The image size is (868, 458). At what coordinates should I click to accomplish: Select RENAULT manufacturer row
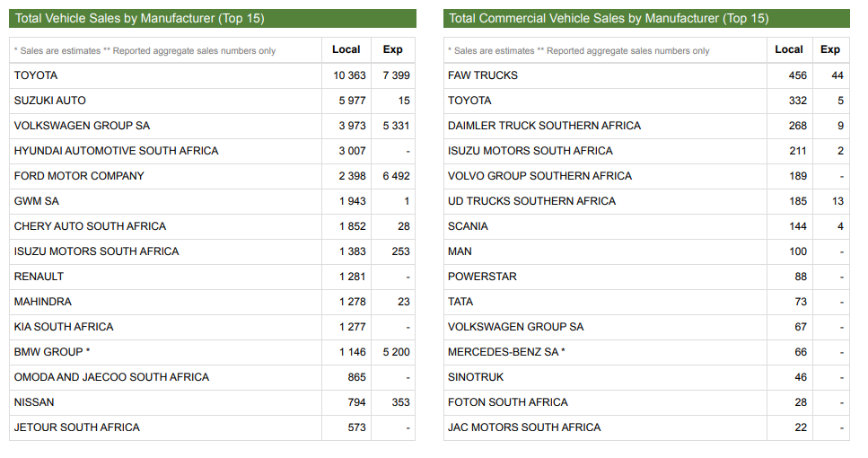(x=212, y=277)
